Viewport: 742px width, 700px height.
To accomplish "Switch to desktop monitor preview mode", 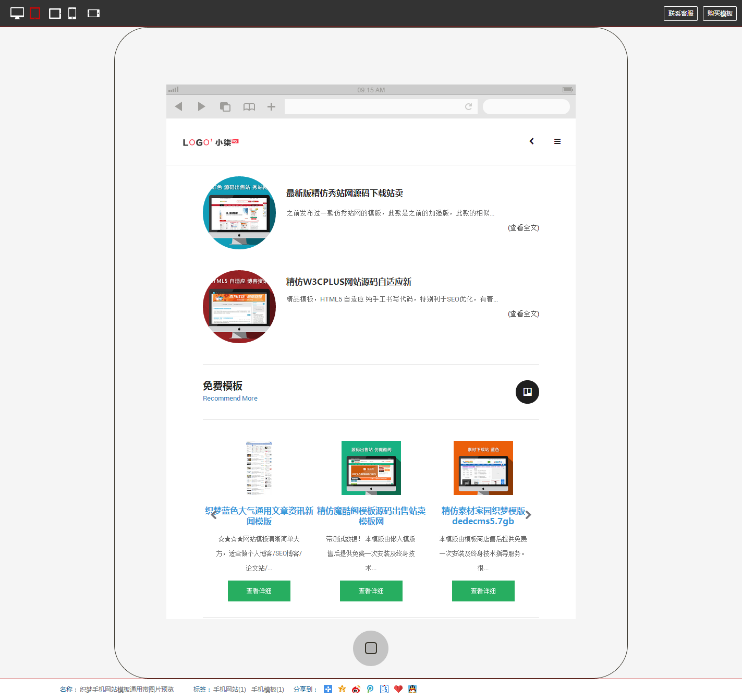I will [x=17, y=14].
